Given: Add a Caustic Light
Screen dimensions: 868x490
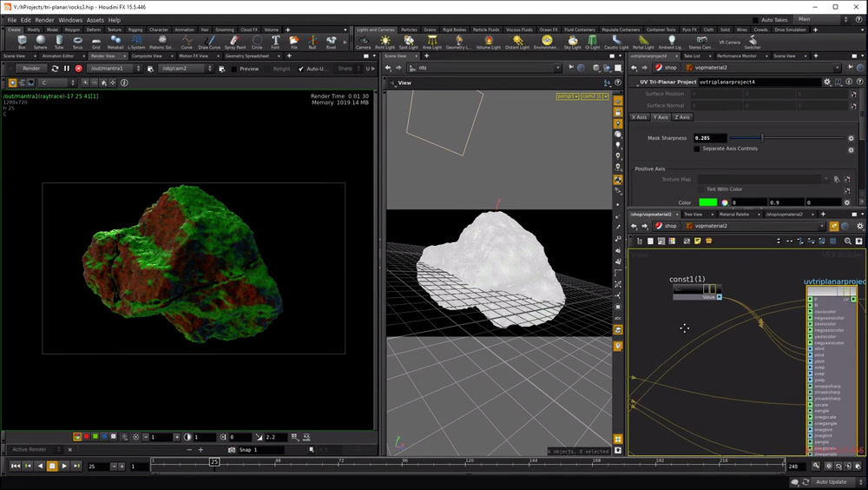Looking at the screenshot, I should (616, 42).
